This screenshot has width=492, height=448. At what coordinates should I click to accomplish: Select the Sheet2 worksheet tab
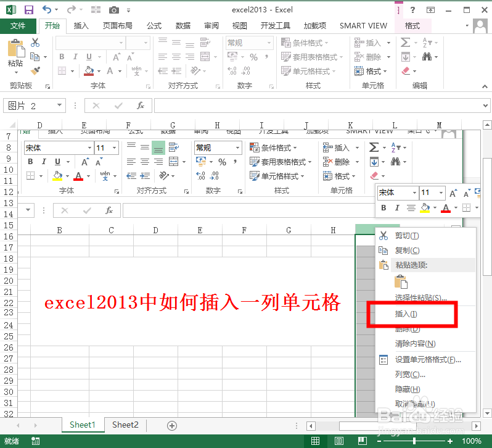click(x=125, y=425)
